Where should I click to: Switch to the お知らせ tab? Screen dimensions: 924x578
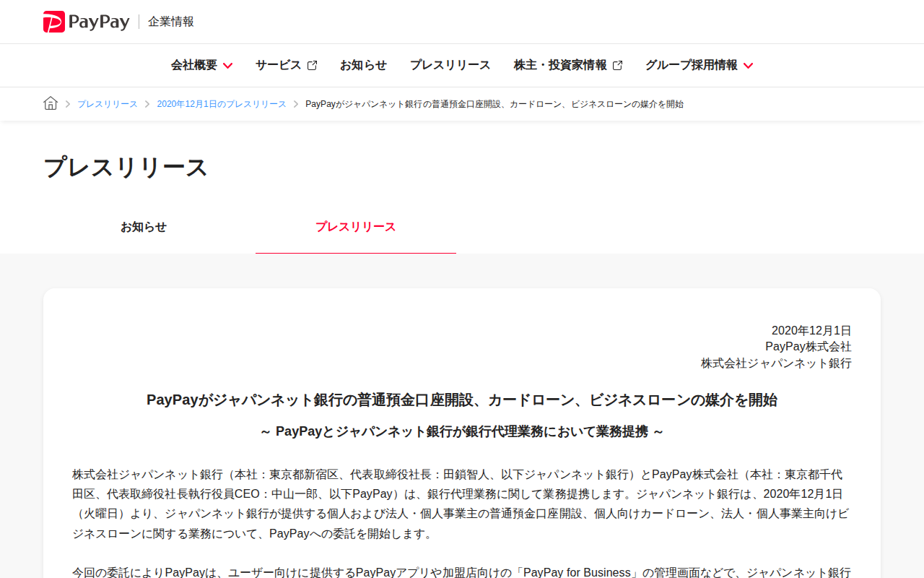[144, 227]
